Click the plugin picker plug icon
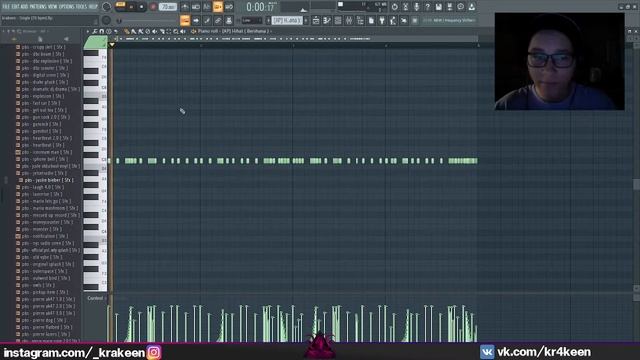The height and width of the screenshot is (360, 640). coord(382,20)
